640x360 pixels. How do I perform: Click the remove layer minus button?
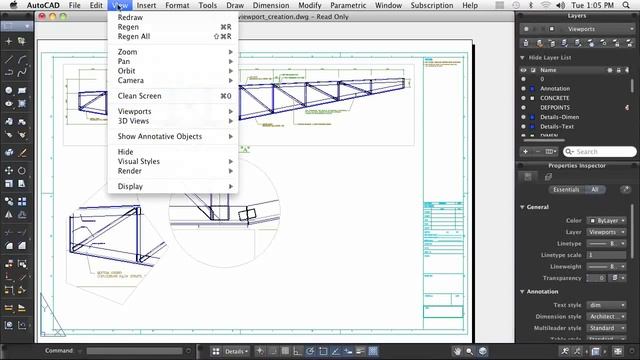click(x=538, y=151)
